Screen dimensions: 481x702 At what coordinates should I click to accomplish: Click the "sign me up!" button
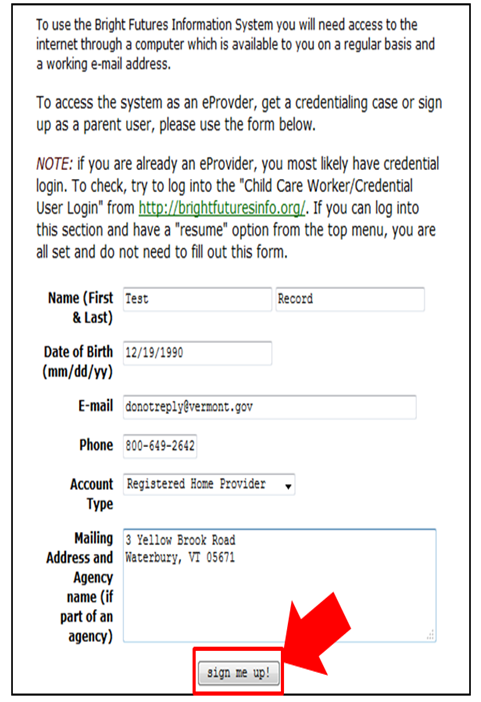[x=239, y=672]
